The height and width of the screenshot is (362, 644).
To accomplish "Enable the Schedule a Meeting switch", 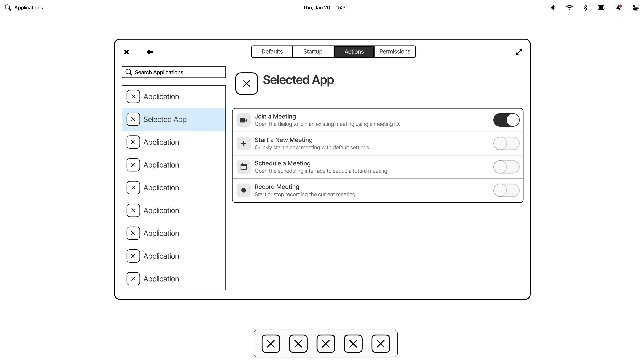I will pos(506,167).
